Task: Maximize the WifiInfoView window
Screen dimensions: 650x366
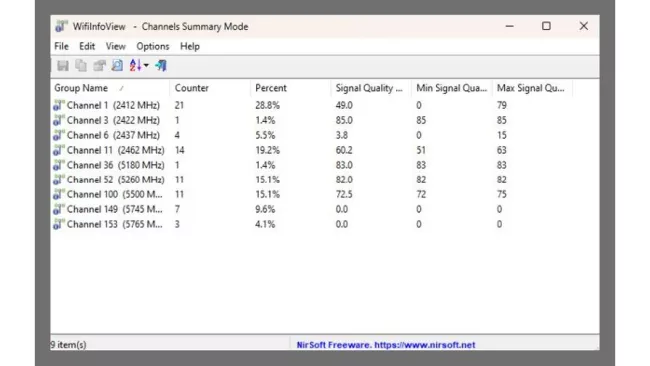Action: [x=546, y=26]
